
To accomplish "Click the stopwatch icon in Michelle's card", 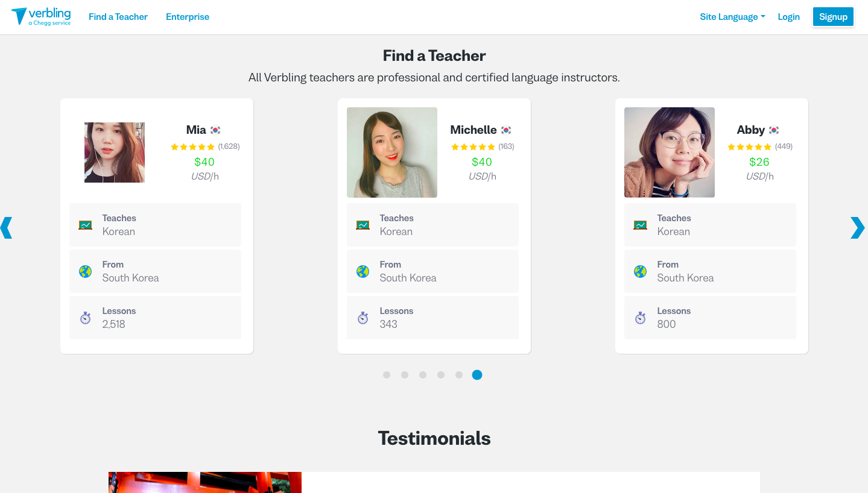I will coord(363,318).
